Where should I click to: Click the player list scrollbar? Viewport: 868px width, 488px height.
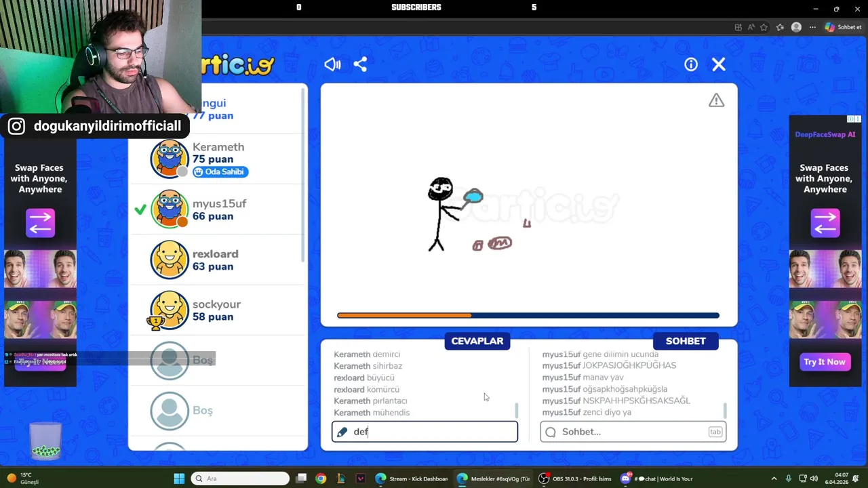click(x=303, y=176)
